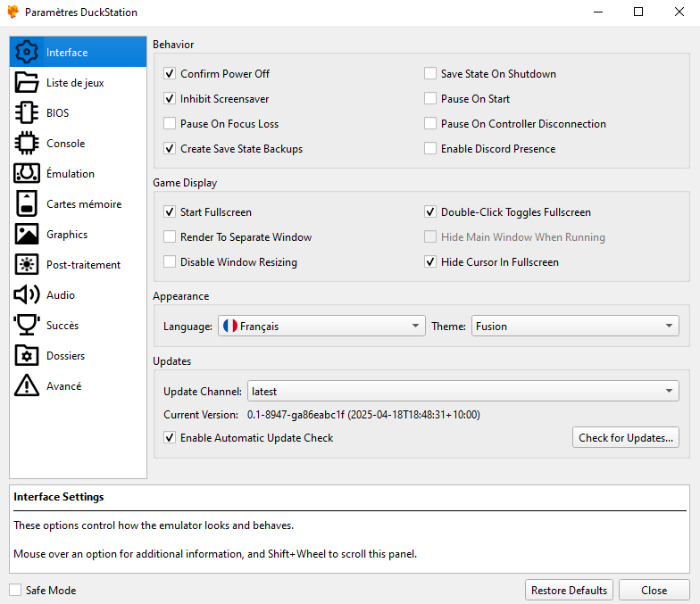Open the Succès settings page

coord(79,325)
